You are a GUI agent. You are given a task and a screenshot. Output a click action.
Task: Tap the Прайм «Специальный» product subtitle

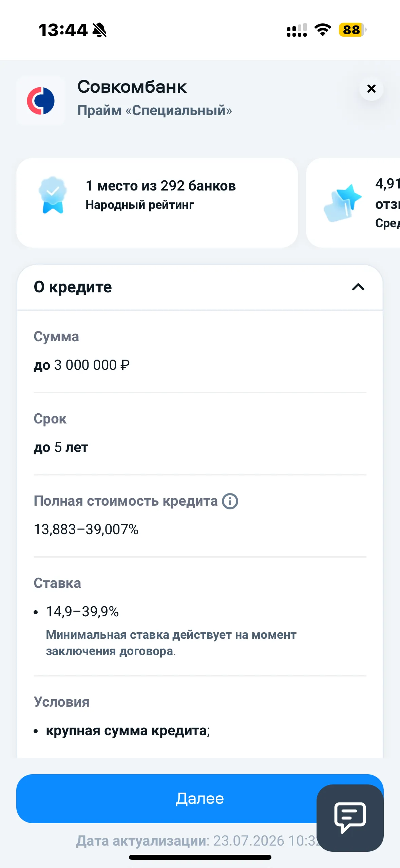point(155,110)
